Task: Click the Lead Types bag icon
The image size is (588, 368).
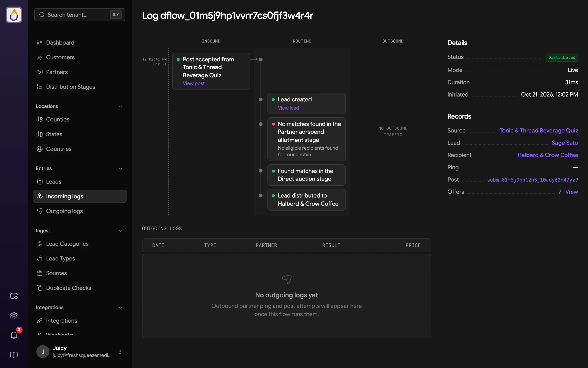Action: click(x=40, y=258)
